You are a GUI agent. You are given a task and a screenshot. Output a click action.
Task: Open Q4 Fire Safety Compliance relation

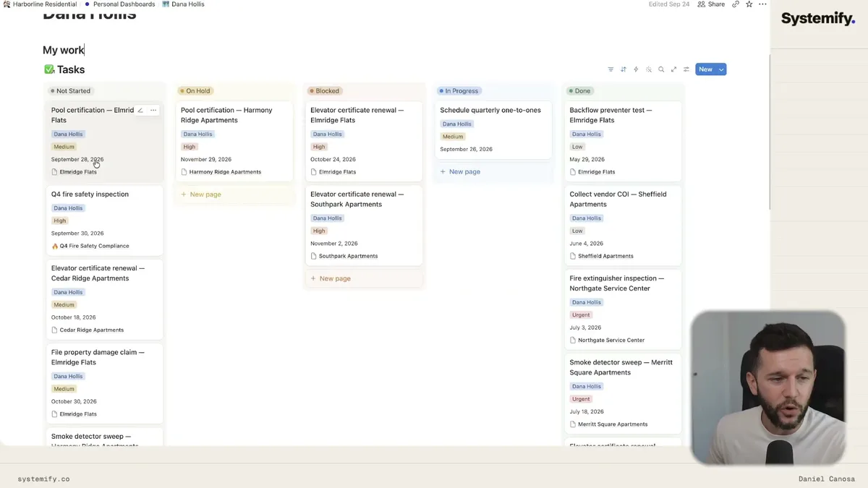[x=90, y=246]
